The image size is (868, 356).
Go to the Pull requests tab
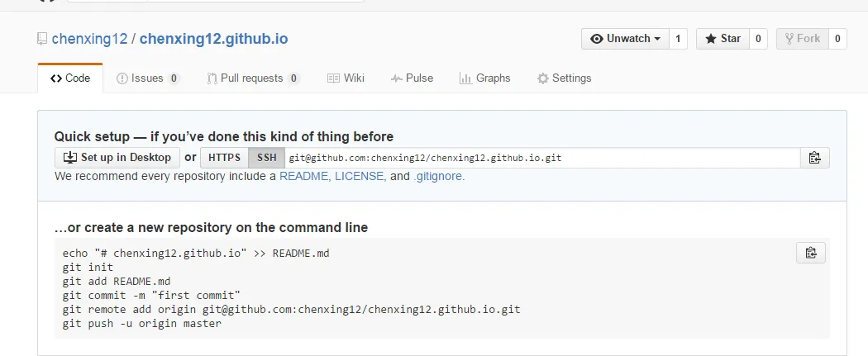coord(252,78)
